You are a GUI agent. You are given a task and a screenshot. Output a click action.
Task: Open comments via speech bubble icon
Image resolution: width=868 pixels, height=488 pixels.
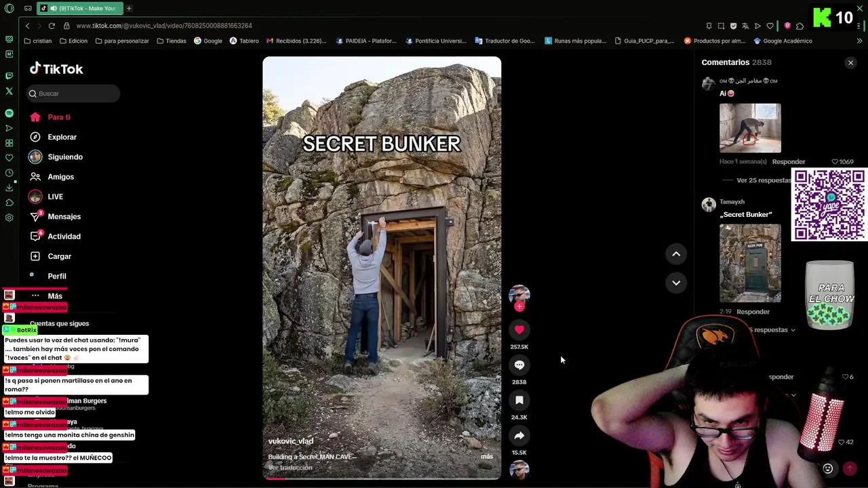click(519, 365)
